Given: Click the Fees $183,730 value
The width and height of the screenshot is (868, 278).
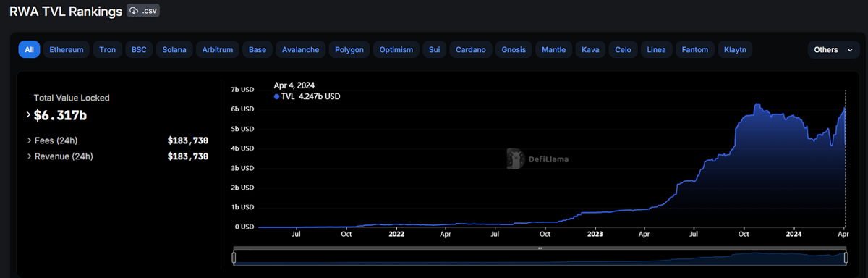Looking at the screenshot, I should coord(188,140).
